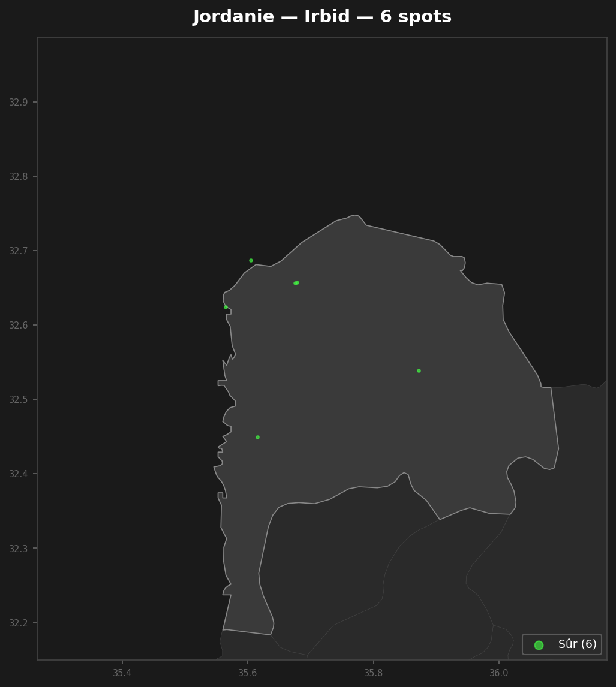This screenshot has width=616, height=687.
Task: Click the x-axis tick label 35.8
Action: click(373, 673)
